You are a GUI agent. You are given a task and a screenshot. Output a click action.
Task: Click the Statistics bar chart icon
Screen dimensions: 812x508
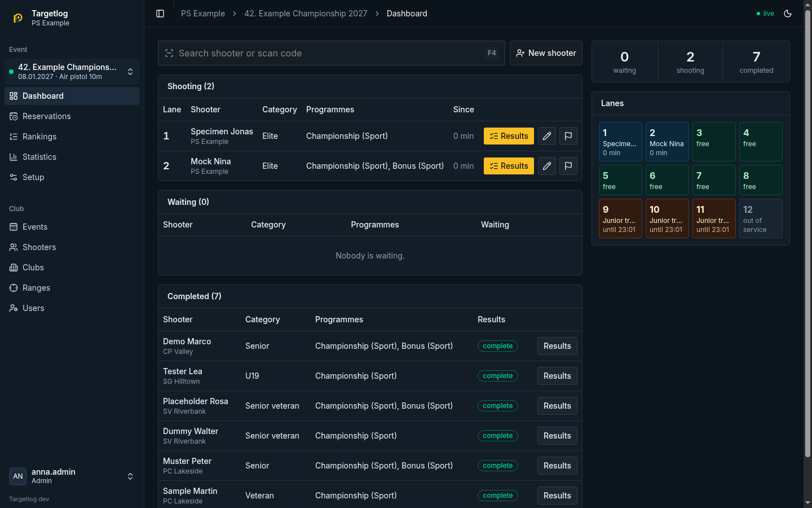pos(14,157)
